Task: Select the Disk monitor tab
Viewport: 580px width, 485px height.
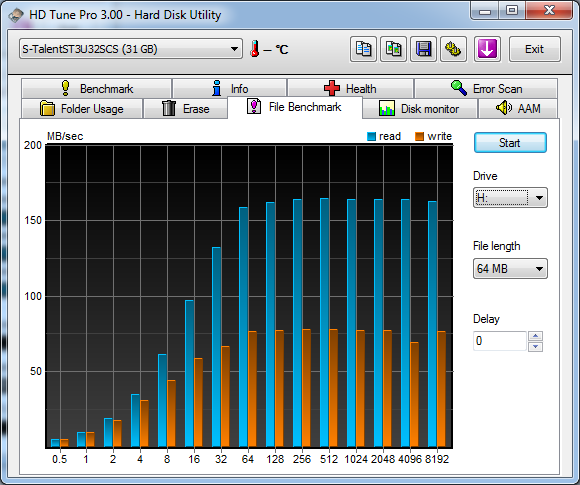Action: tap(420, 109)
